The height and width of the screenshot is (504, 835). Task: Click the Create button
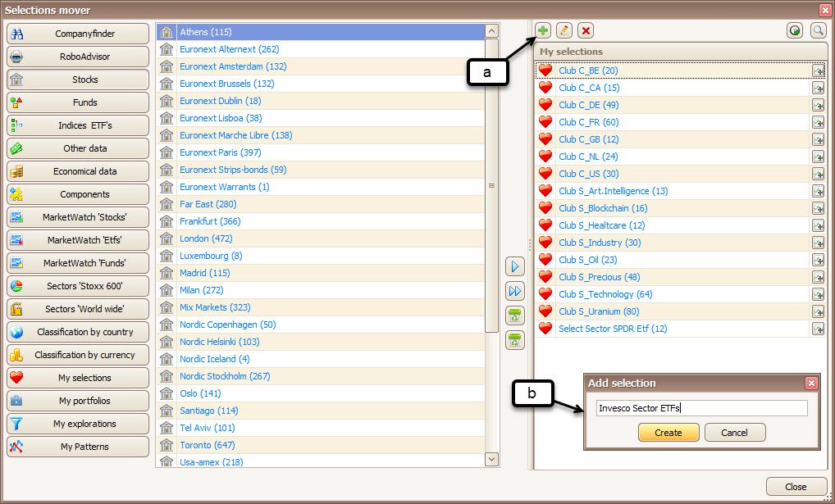pos(668,433)
